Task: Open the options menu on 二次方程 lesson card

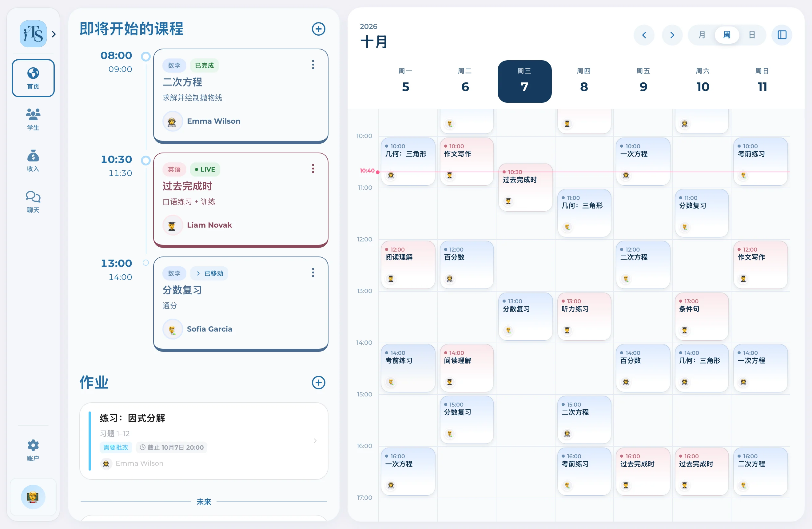Action: point(313,65)
